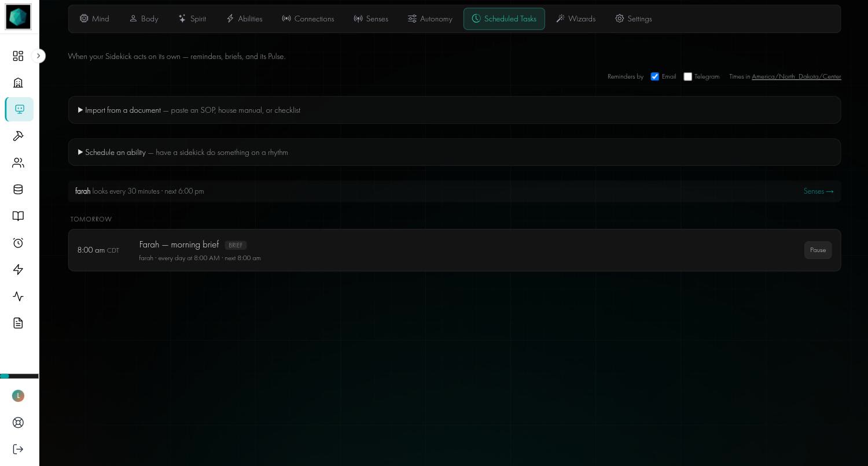Select the sidekick bot icon in sidebar

click(x=20, y=109)
